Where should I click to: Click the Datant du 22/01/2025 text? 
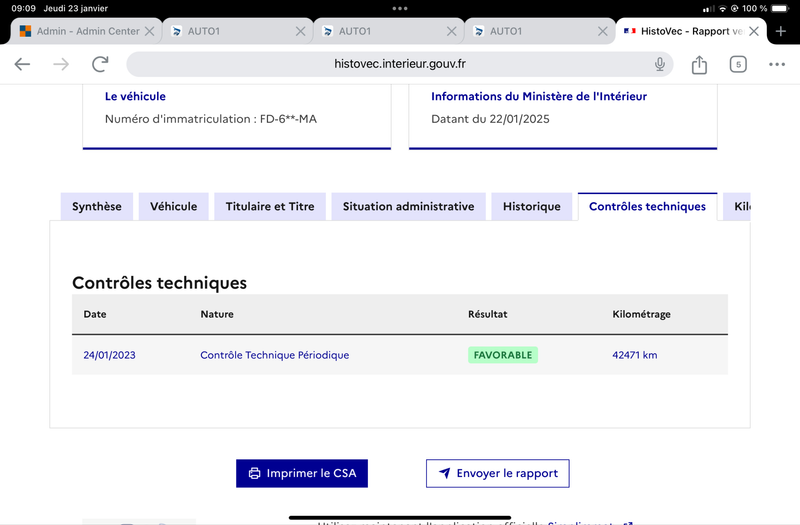[490, 119]
